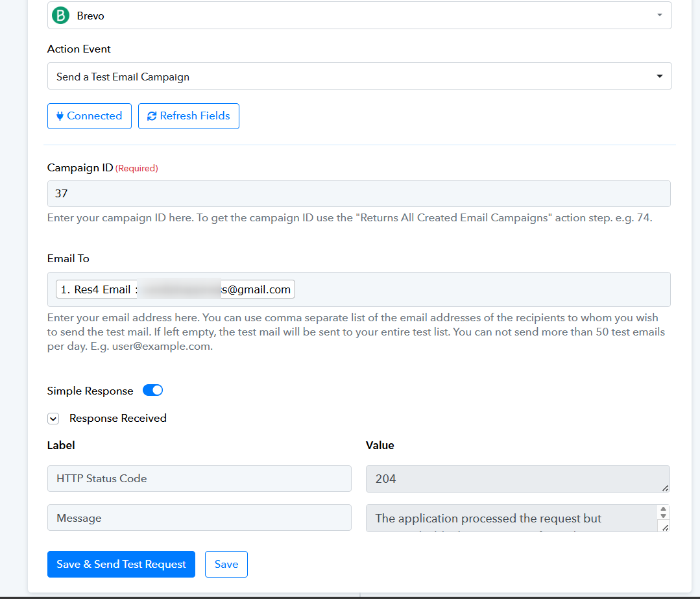Open the Brevo app dropdown arrow
The width and height of the screenshot is (700, 599).
pos(659,15)
